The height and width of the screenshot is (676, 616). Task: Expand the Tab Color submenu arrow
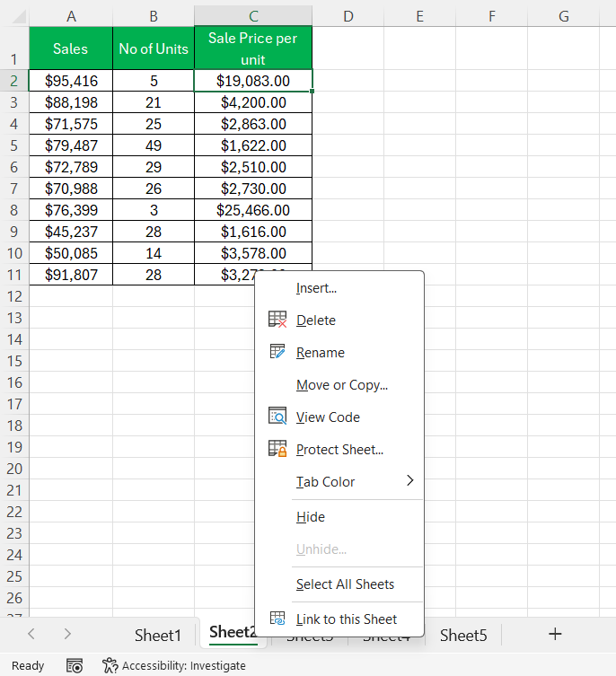click(409, 480)
